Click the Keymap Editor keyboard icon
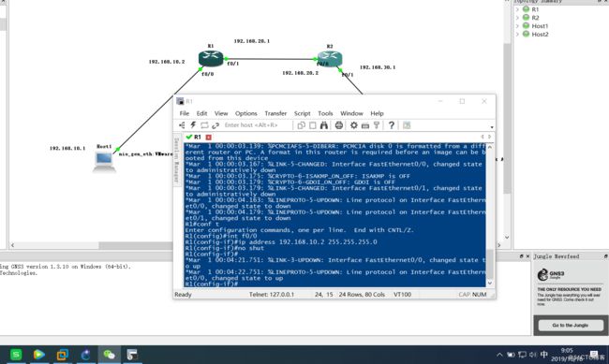This screenshot has height=364, width=609. coord(365,125)
